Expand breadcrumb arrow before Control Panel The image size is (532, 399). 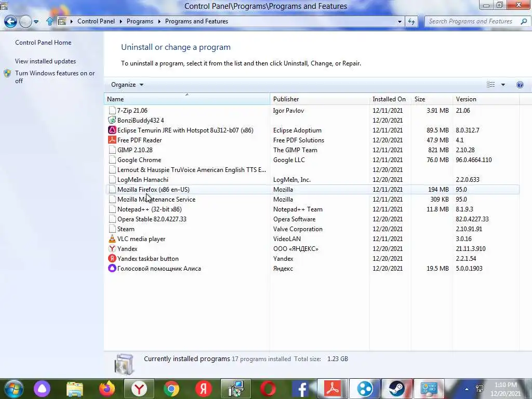point(72,21)
